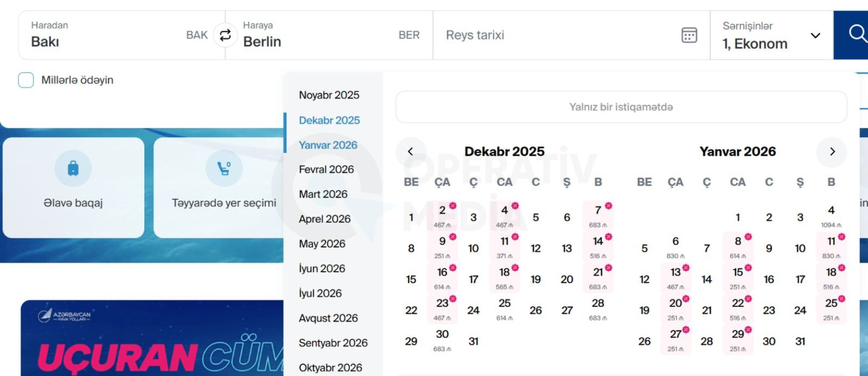The width and height of the screenshot is (868, 376).
Task: Select Fevral 2026 in month list
Action: pyautogui.click(x=326, y=170)
